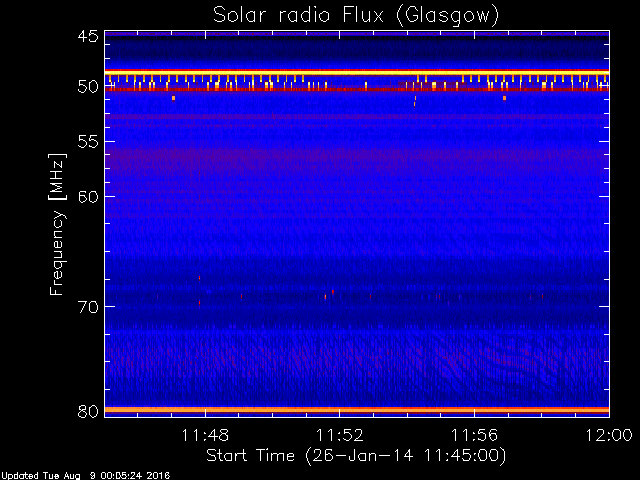Click the 50 frequency tick label

click(88, 87)
